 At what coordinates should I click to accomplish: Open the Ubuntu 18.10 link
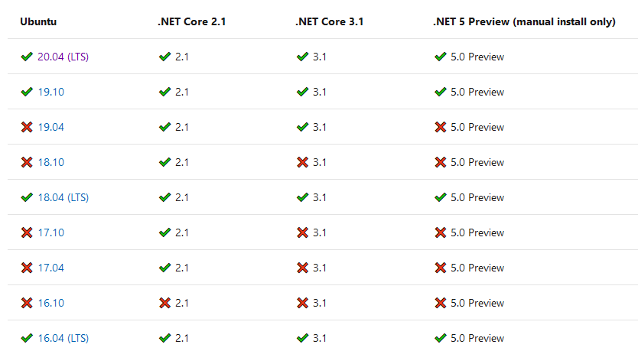point(50,162)
